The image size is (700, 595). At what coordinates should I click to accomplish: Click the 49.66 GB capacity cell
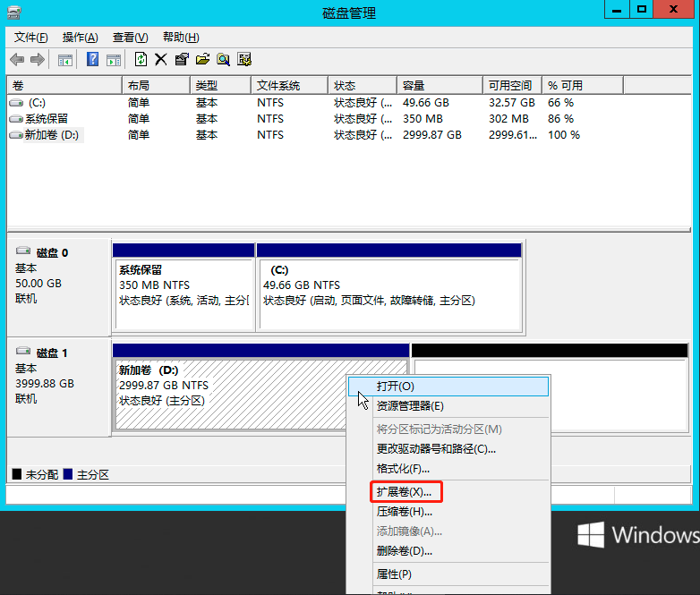(425, 103)
